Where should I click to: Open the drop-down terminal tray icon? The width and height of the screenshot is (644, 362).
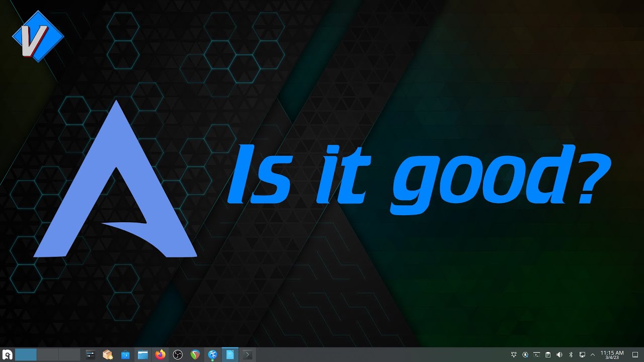coord(537,355)
